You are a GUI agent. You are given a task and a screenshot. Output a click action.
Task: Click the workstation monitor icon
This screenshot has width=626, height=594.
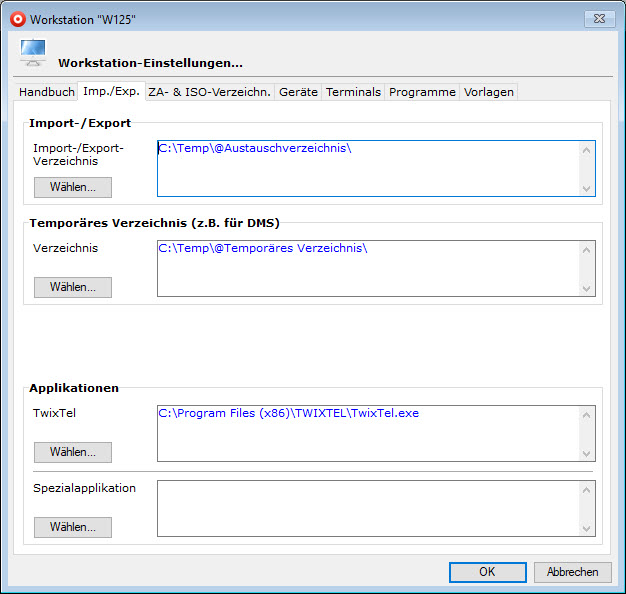[33, 53]
